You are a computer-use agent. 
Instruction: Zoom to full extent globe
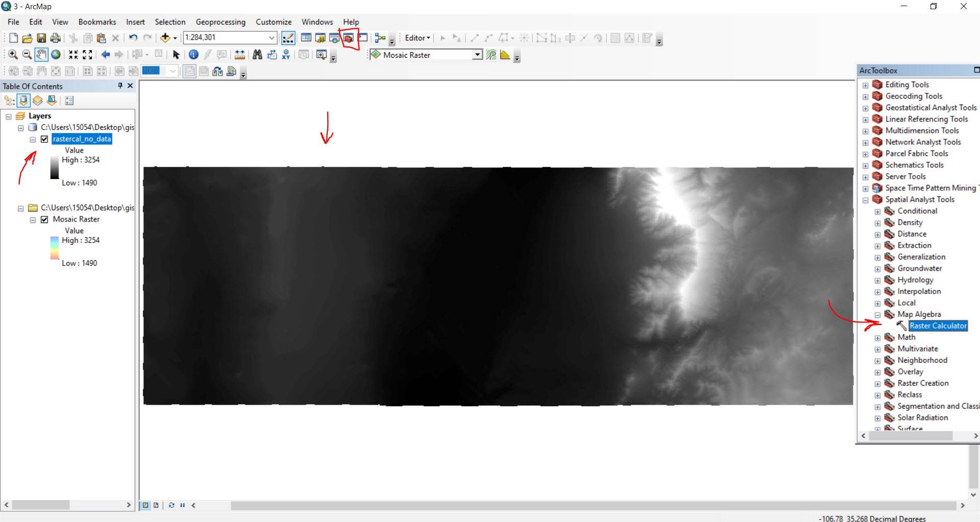click(x=56, y=55)
